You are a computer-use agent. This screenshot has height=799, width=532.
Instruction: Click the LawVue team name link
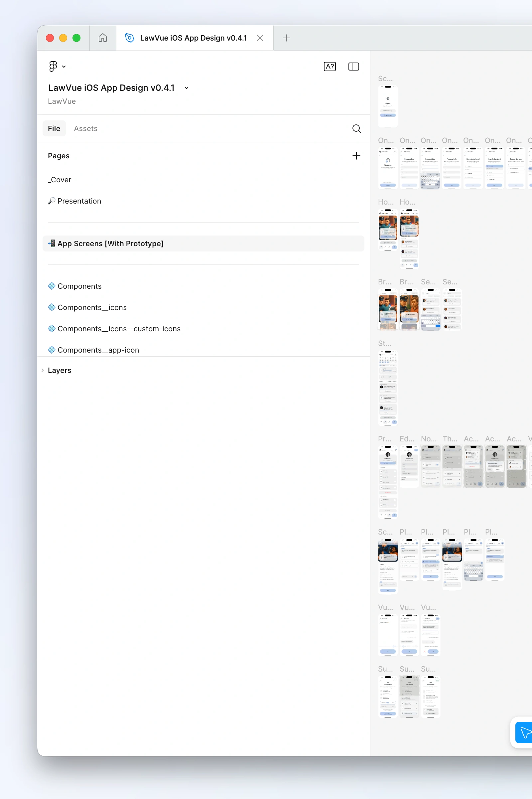pyautogui.click(x=62, y=101)
